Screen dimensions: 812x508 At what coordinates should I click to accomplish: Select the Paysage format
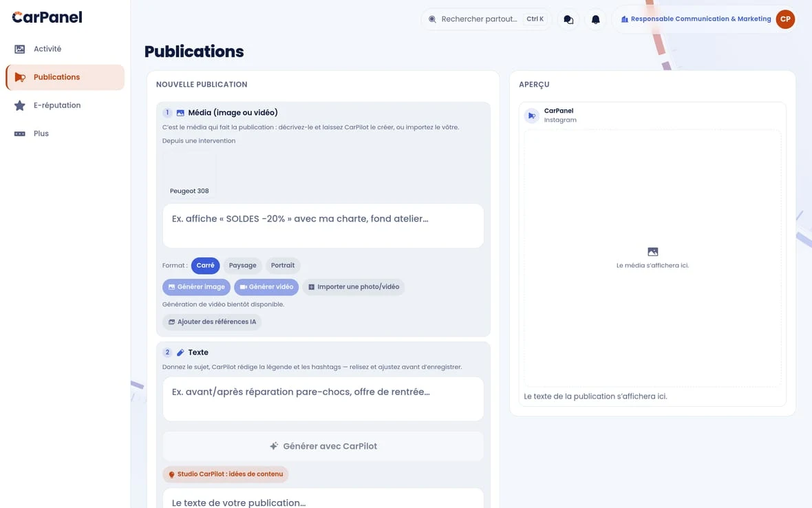point(242,266)
